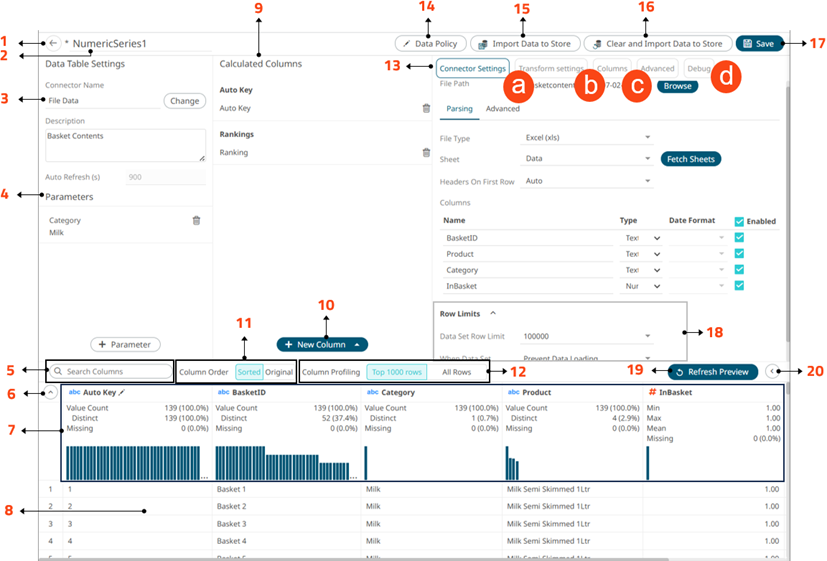Click the BasketID column name field
827x561 pixels.
tap(528, 238)
